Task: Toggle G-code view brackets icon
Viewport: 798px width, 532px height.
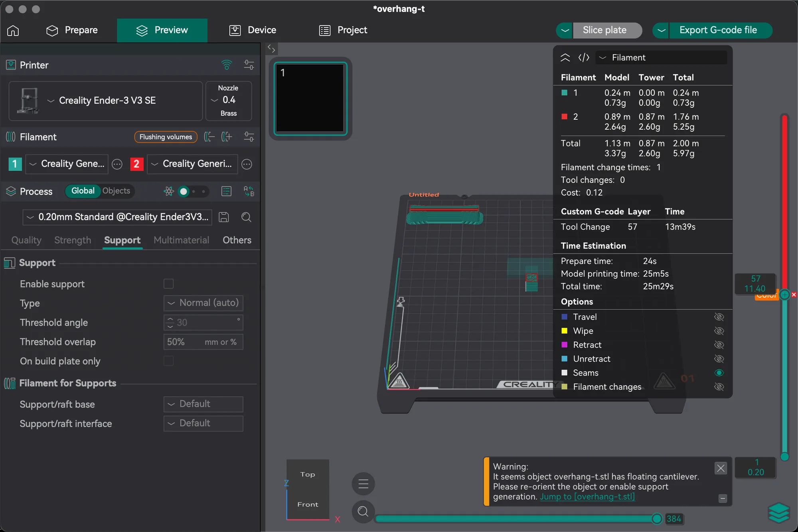Action: coord(584,57)
